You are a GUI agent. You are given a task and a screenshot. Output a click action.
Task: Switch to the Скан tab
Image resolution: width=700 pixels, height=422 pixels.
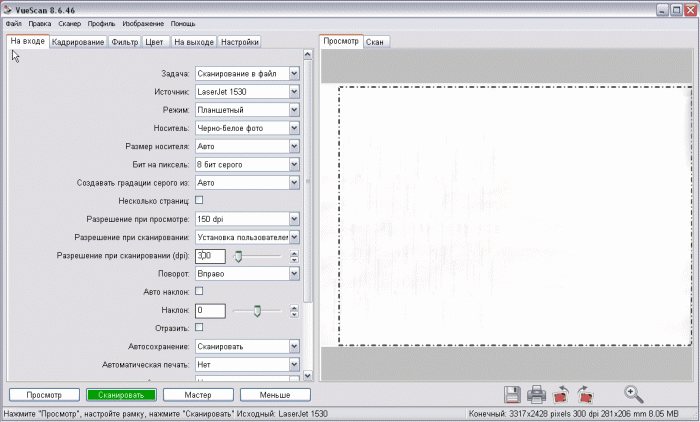[x=376, y=42]
